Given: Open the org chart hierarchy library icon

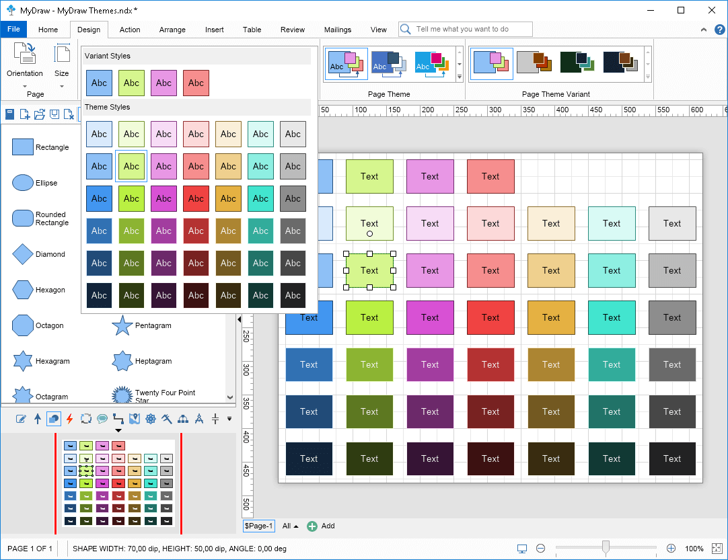Looking at the screenshot, I should [x=183, y=419].
